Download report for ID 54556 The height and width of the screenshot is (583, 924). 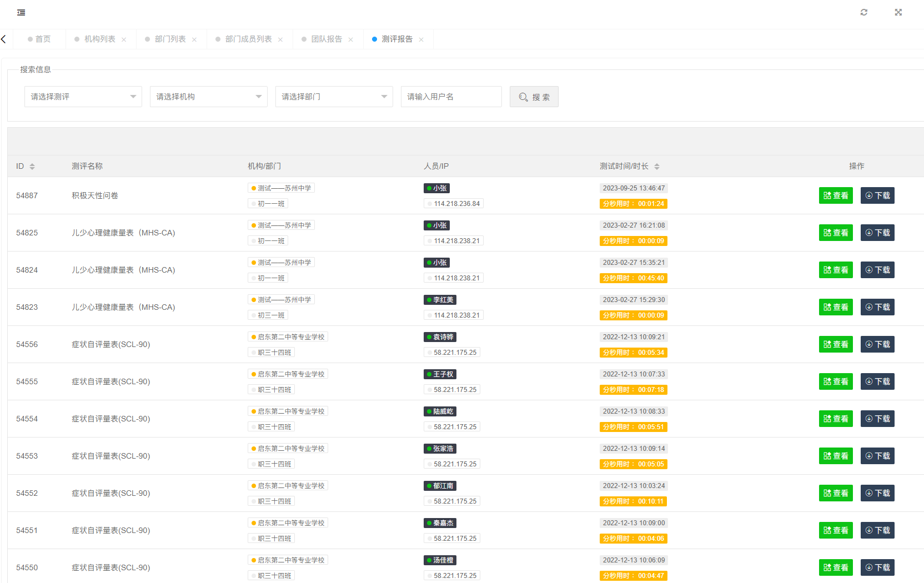coord(877,344)
